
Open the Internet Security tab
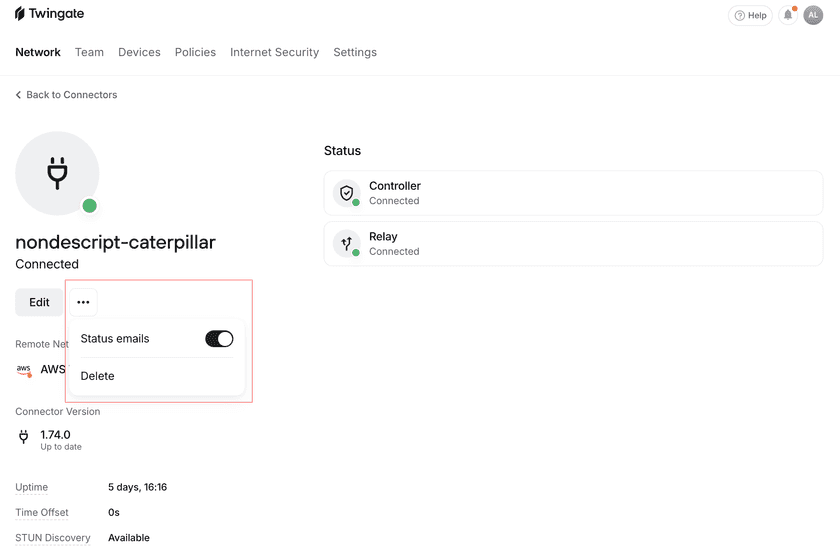coord(274,52)
